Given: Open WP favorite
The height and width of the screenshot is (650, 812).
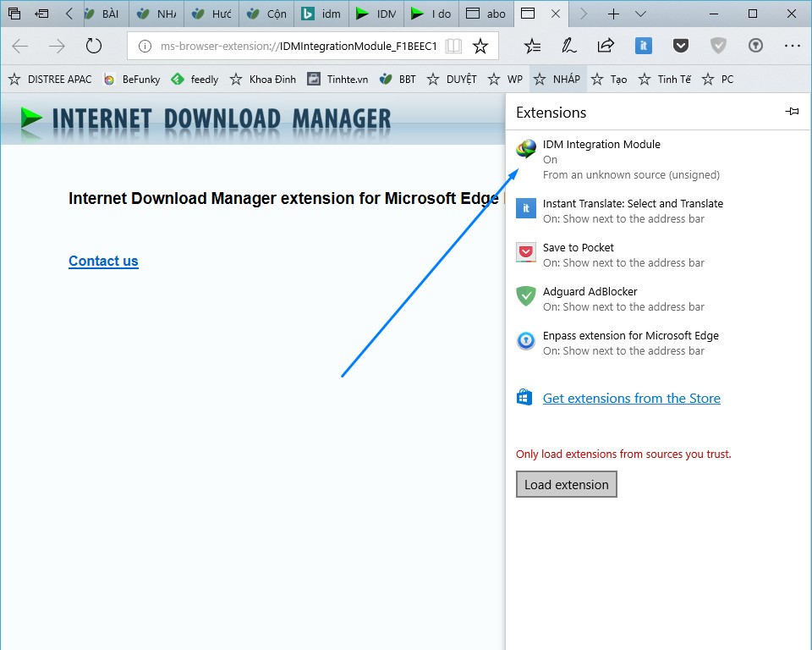Looking at the screenshot, I should [x=506, y=80].
